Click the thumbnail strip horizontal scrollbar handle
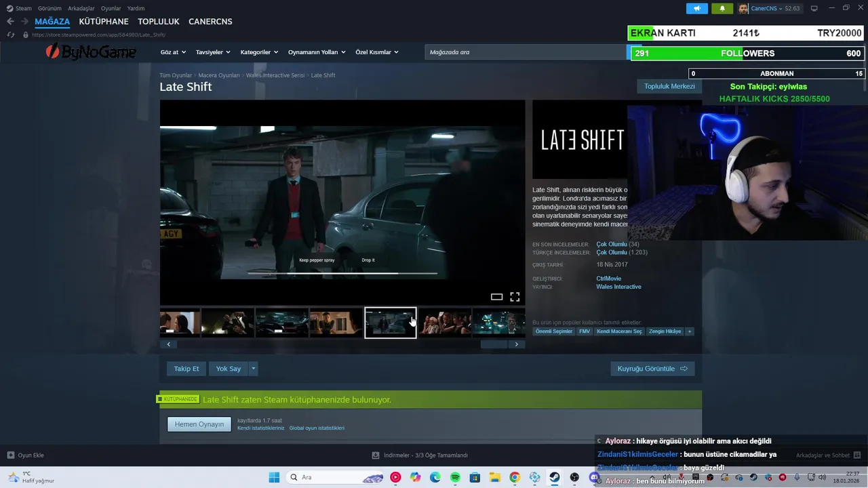The height and width of the screenshot is (488, 868). coord(494,344)
